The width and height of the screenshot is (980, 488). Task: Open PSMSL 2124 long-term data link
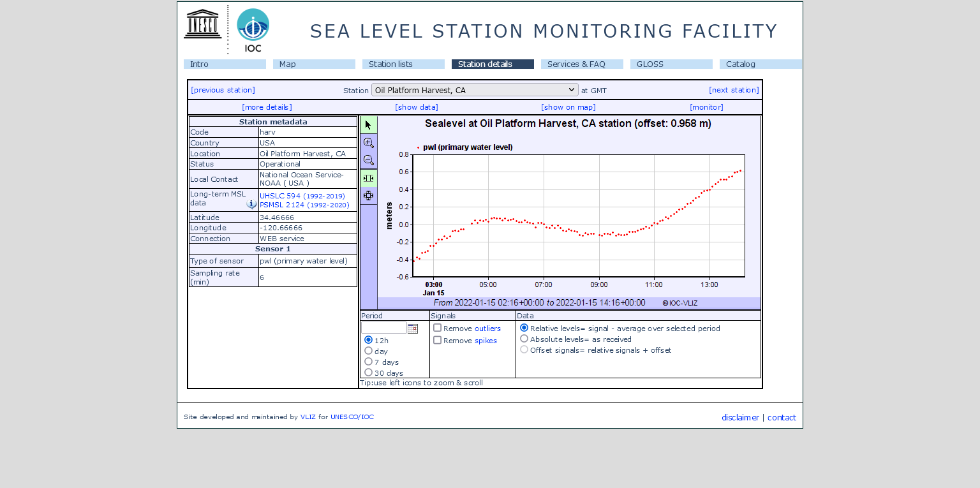click(x=304, y=205)
